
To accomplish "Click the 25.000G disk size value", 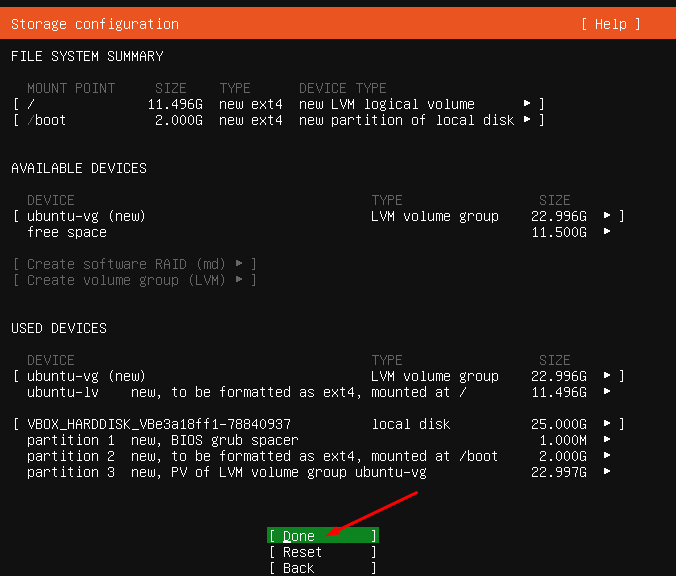I will tap(559, 424).
